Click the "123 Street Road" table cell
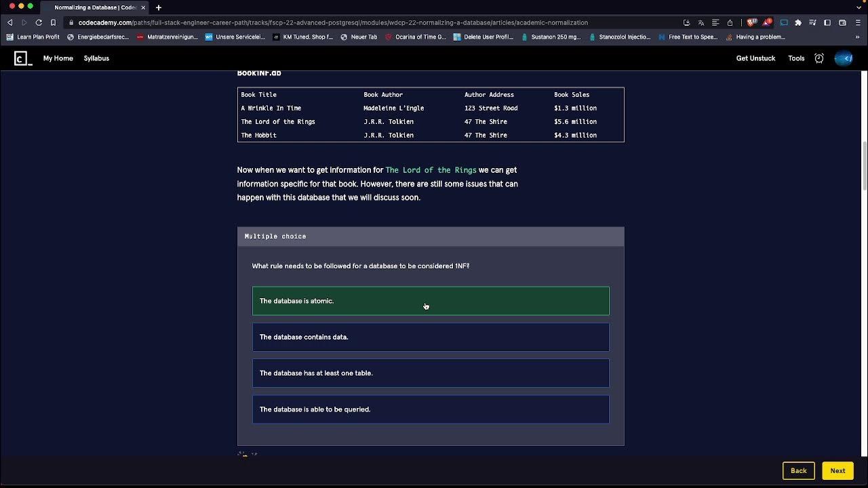The height and width of the screenshot is (488, 868). pos(491,108)
